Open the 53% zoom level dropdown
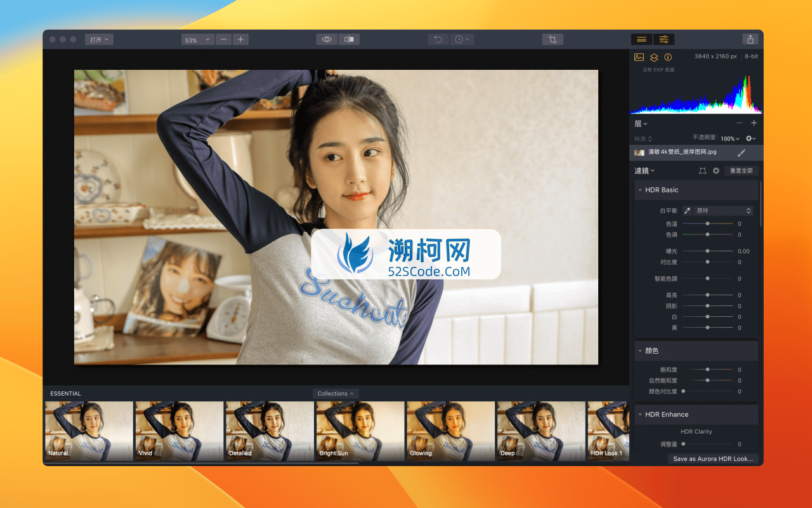Viewport: 812px width, 508px height. point(197,39)
